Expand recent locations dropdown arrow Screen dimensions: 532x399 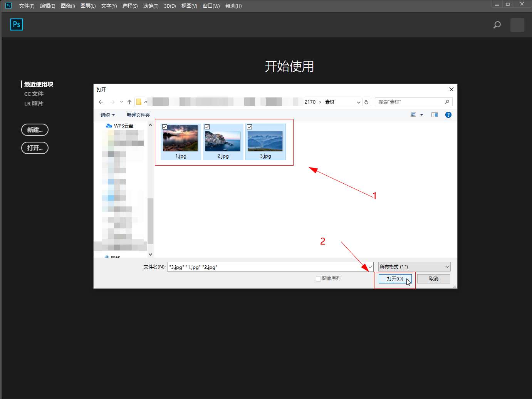tap(121, 102)
